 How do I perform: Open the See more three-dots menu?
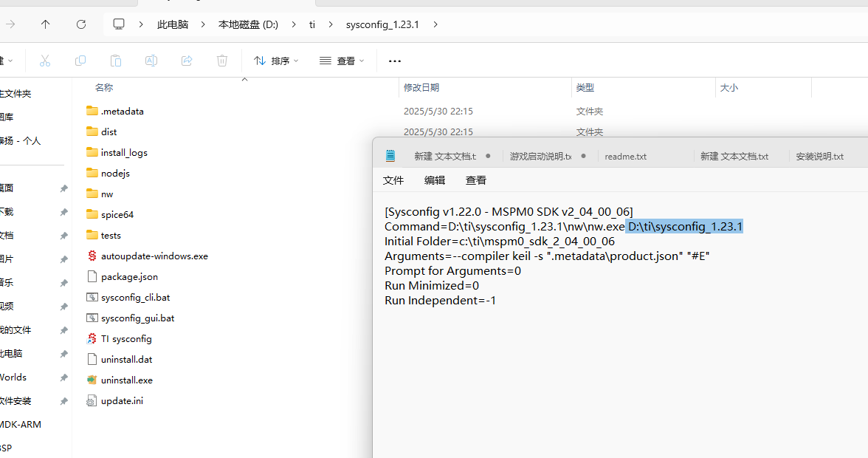click(x=395, y=61)
